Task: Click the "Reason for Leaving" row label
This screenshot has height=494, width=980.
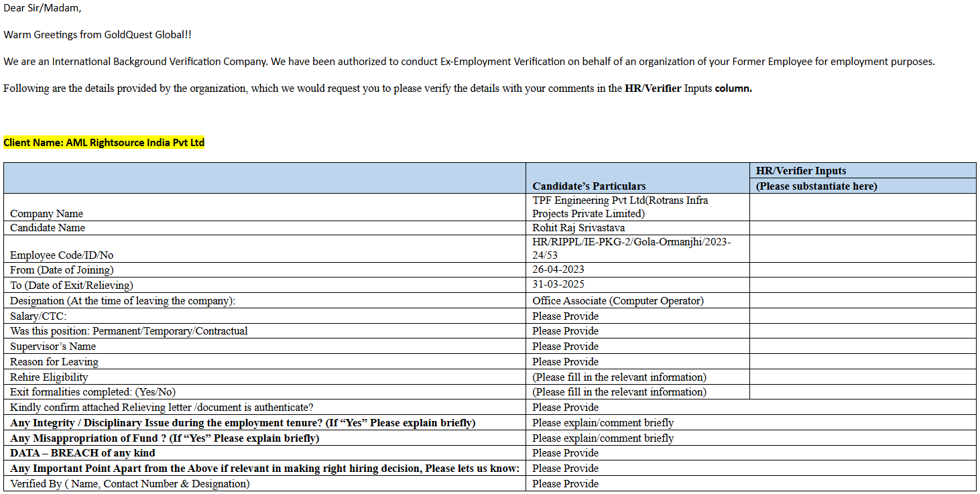Action: (x=54, y=362)
